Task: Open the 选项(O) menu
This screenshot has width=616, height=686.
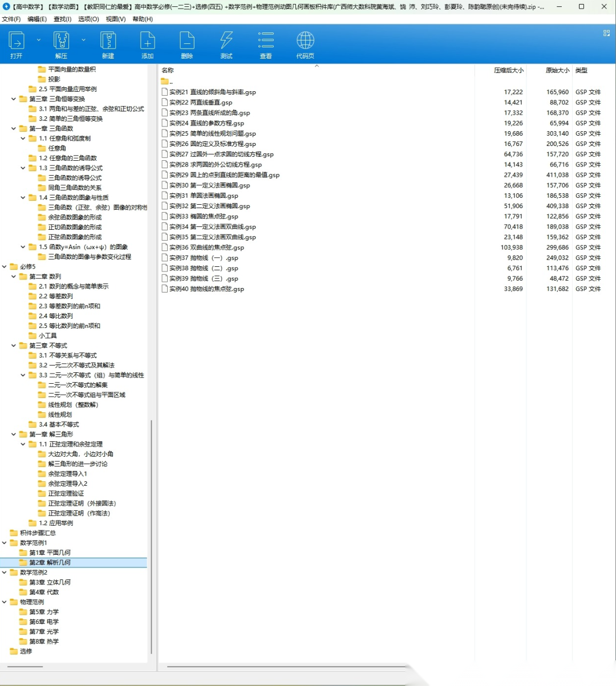Action: (x=88, y=19)
